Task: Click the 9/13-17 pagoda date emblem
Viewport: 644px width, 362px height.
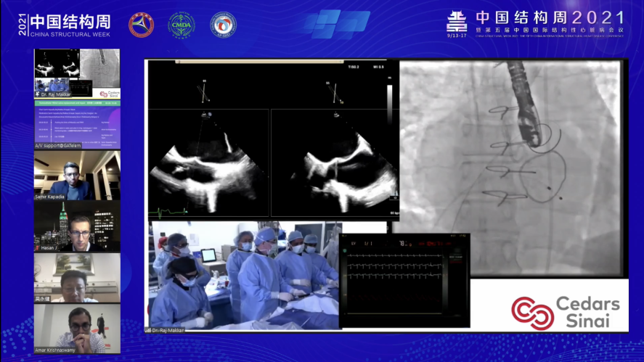Action: pyautogui.click(x=457, y=24)
